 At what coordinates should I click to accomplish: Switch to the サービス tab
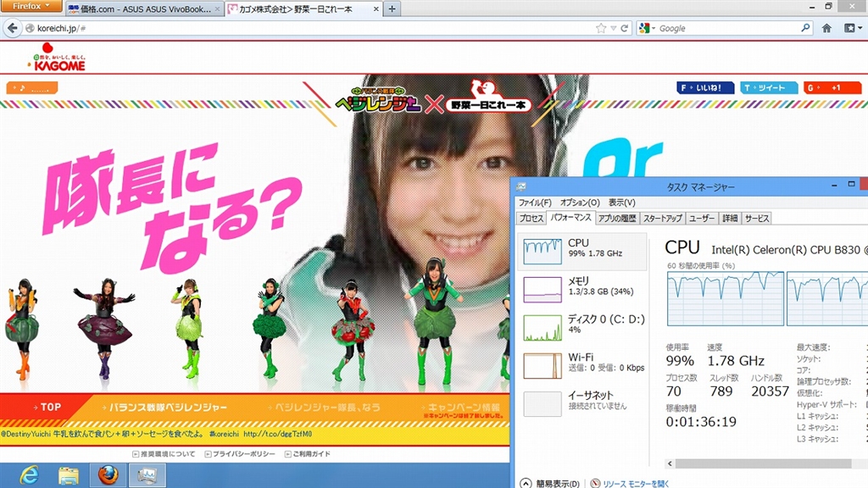756,219
